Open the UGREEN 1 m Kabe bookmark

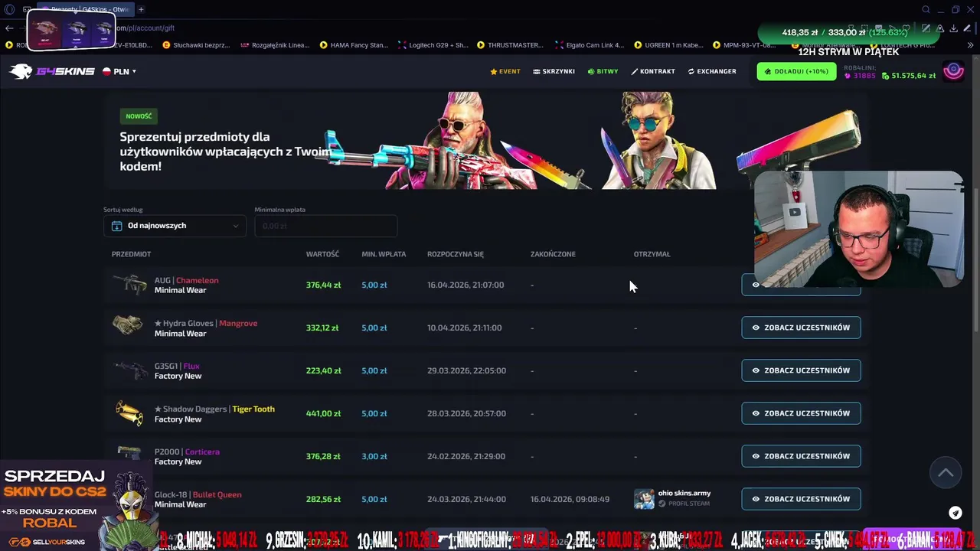click(668, 45)
